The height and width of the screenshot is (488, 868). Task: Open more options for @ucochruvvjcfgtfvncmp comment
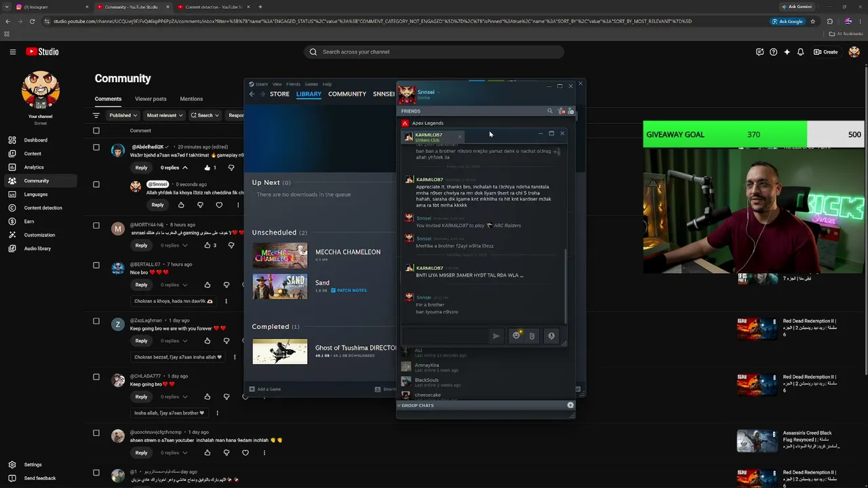click(264, 453)
